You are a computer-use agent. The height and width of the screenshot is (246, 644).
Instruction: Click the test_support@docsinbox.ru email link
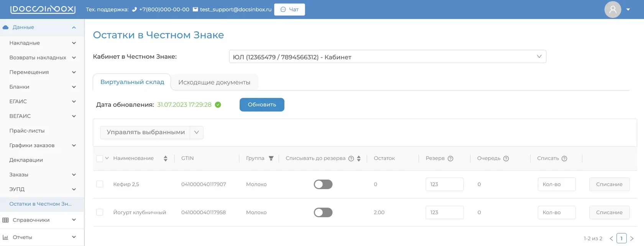(x=235, y=9)
